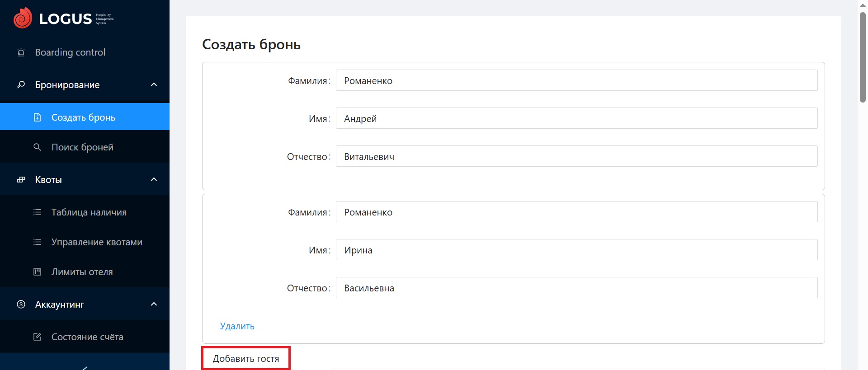The width and height of the screenshot is (868, 370).
Task: Click the Создать бронь document icon
Action: [x=38, y=117]
